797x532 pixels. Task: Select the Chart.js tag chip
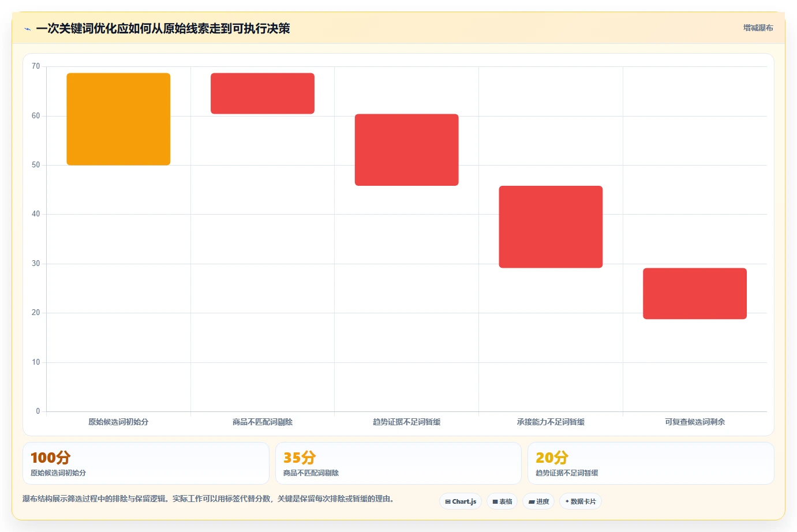point(461,501)
